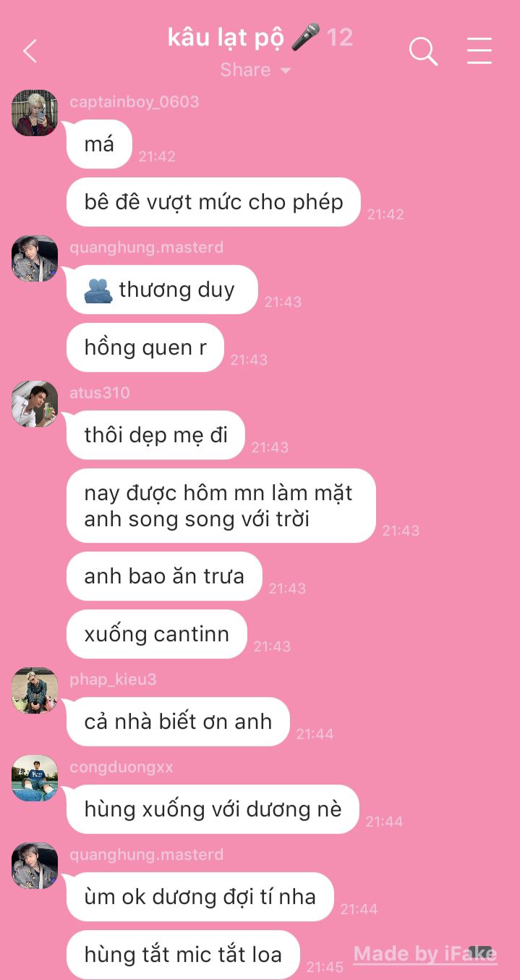Image resolution: width=520 pixels, height=980 pixels.
Task: Select the message "xuống cantinn"
Action: (157, 634)
